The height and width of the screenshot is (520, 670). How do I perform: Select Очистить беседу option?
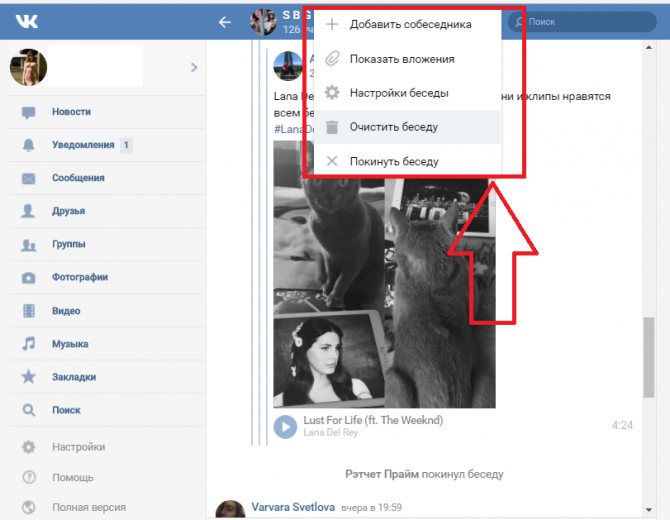[407, 127]
